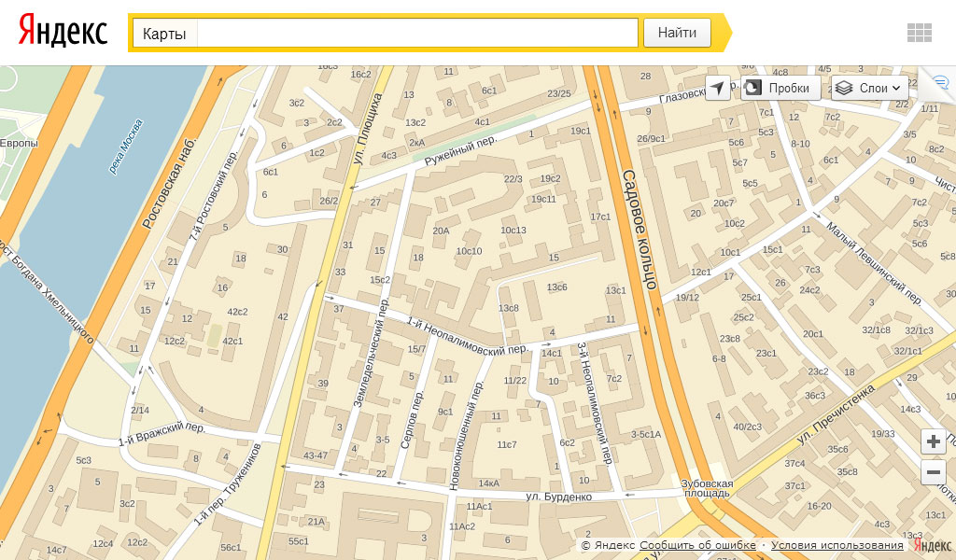Click the traffic pie icon beside Пробки
This screenshot has height=560, width=956.
753,88
